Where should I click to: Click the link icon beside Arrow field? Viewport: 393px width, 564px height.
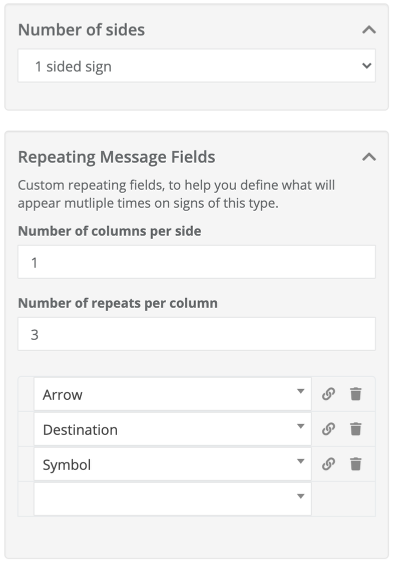pos(328,394)
